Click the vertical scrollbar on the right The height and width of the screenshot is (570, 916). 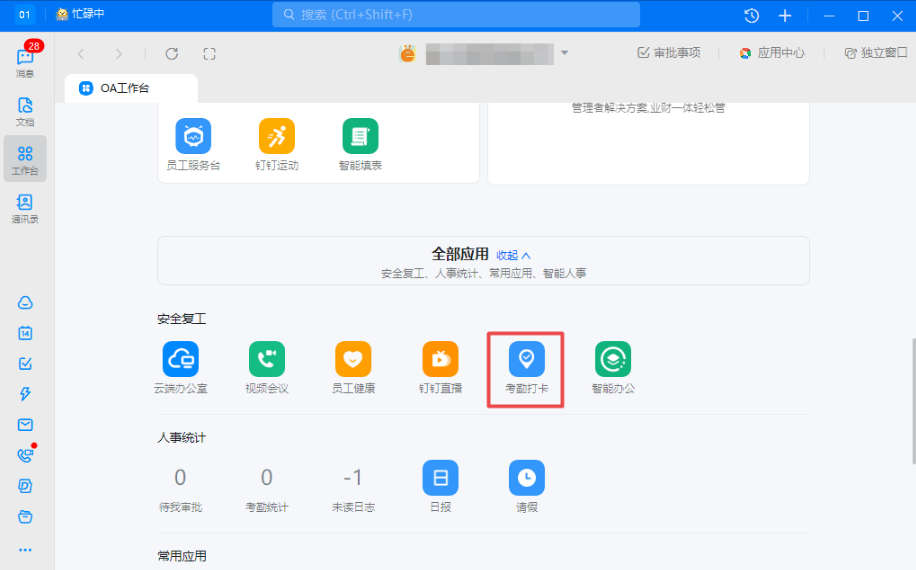tap(913, 401)
